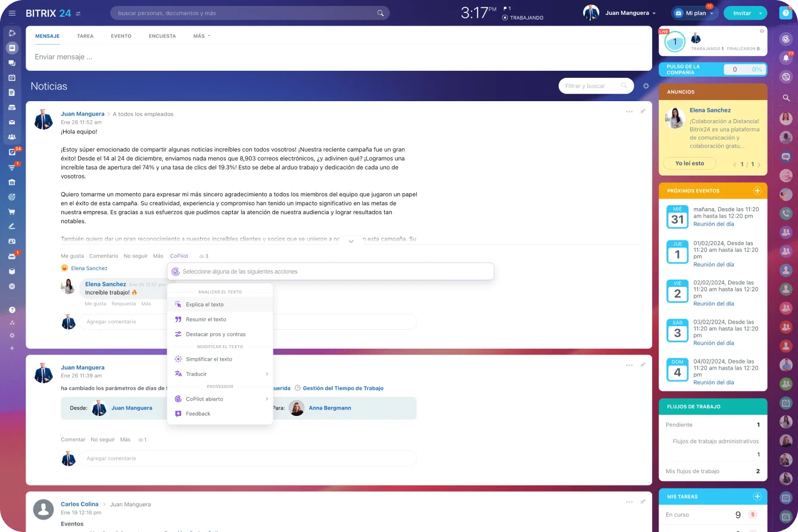The width and height of the screenshot is (798, 532).
Task: Toggle No seguir on the first post
Action: coord(135,256)
